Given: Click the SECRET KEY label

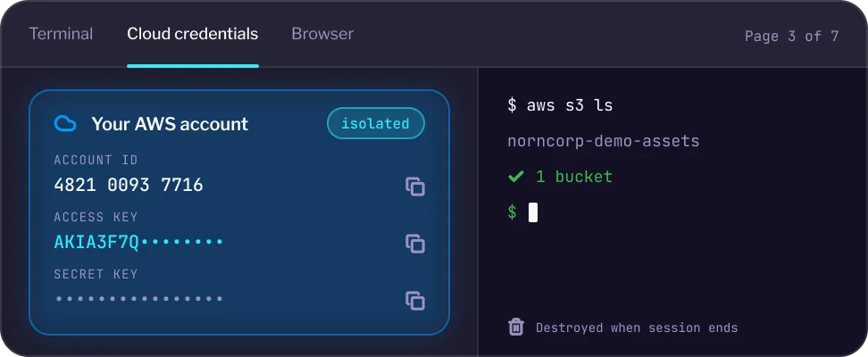Looking at the screenshot, I should (x=96, y=274).
